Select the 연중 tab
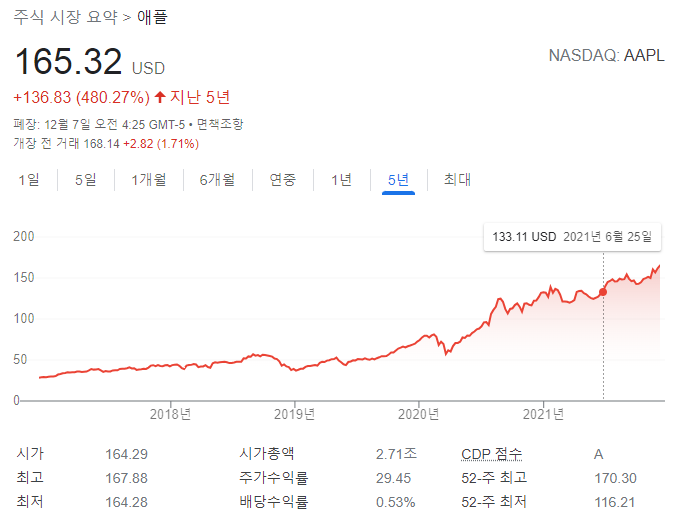693x520 pixels. 282,180
